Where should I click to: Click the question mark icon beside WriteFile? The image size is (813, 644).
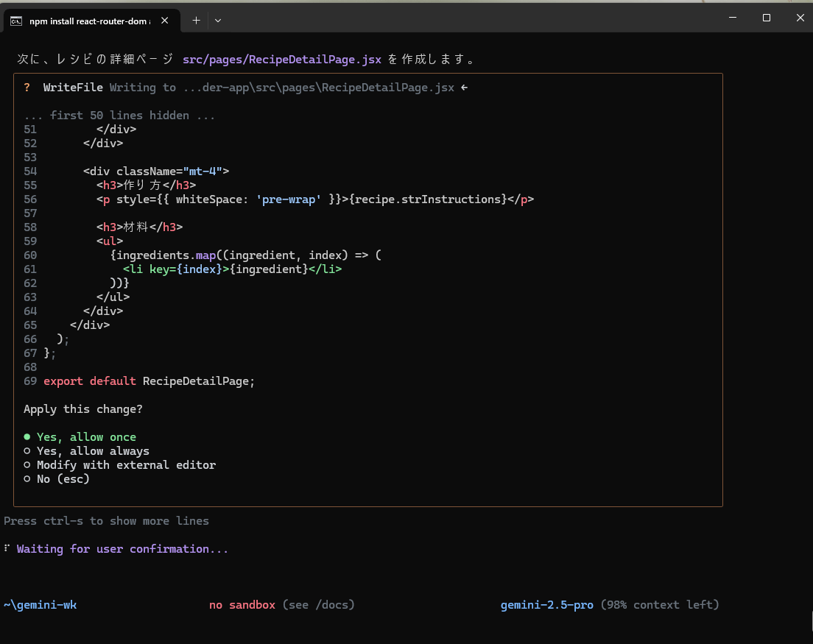(x=27, y=88)
